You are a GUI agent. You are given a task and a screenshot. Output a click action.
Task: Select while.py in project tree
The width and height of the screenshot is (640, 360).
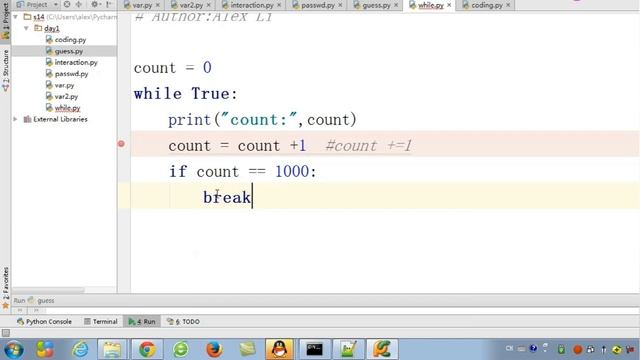[x=67, y=108]
